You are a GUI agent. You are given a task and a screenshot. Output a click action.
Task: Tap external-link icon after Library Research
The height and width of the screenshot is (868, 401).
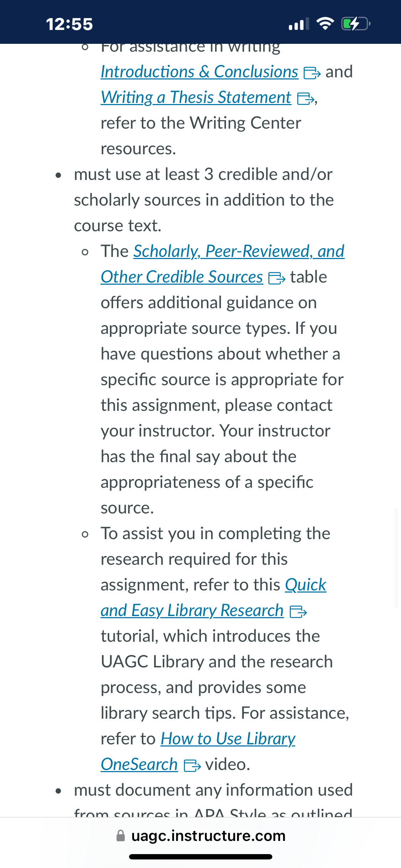coord(298,612)
